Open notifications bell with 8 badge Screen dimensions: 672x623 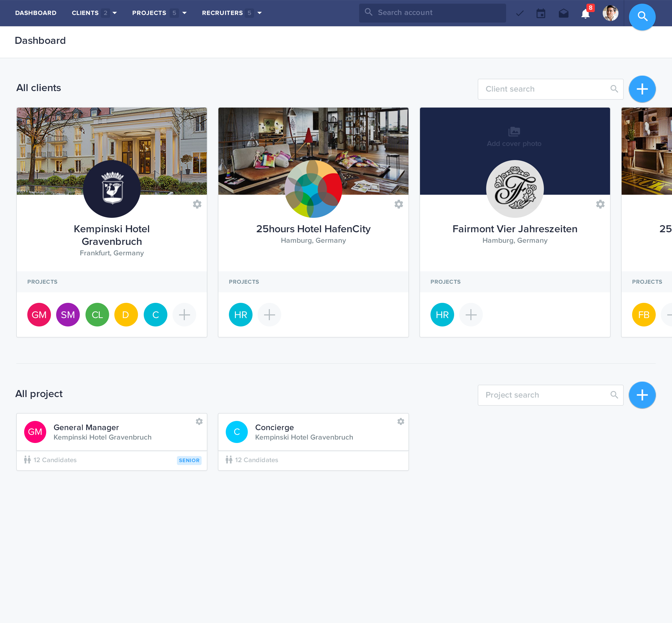[x=586, y=13]
